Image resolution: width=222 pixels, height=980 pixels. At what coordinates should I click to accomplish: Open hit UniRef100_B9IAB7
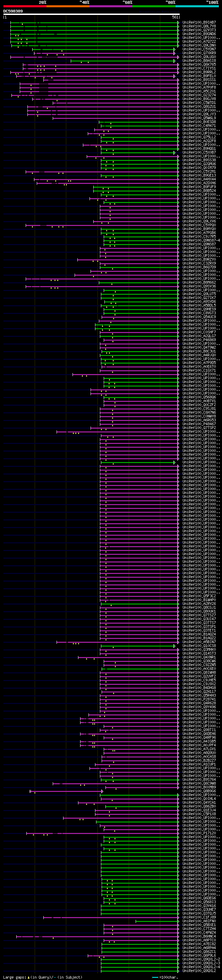coord(199,23)
